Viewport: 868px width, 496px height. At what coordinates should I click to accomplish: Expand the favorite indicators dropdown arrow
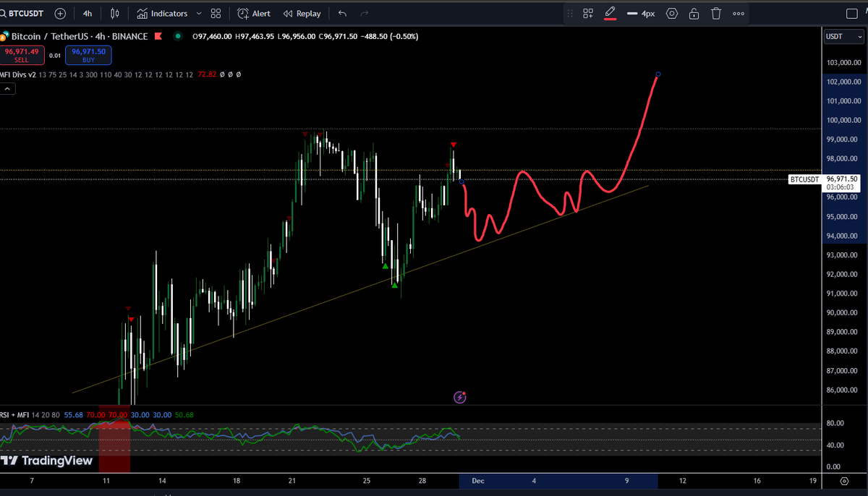pyautogui.click(x=199, y=13)
